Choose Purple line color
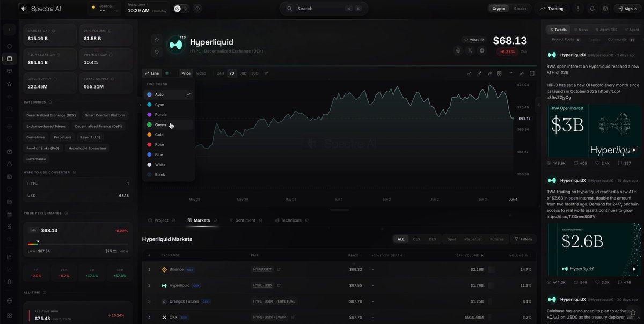Screen dimensions: 644x324 169,115
